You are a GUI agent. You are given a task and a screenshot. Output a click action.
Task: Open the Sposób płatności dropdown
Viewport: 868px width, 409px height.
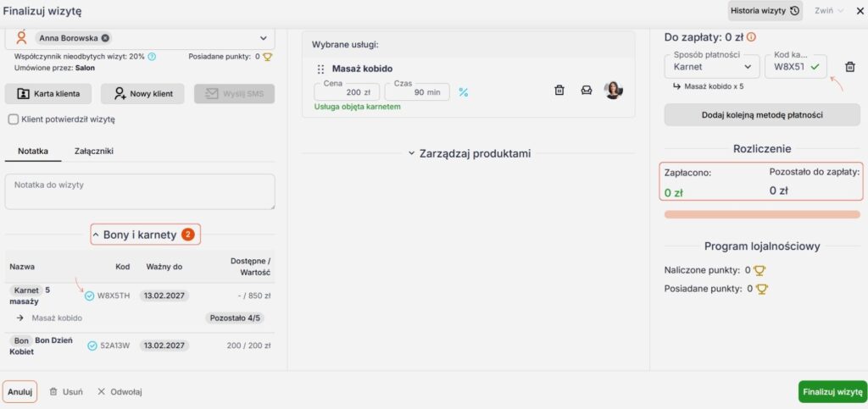point(711,66)
